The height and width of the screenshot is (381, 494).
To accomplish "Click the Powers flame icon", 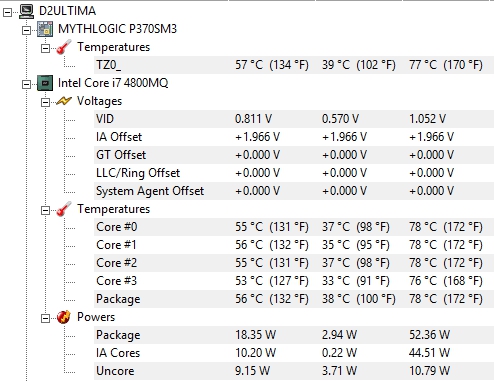I will coord(64,317).
